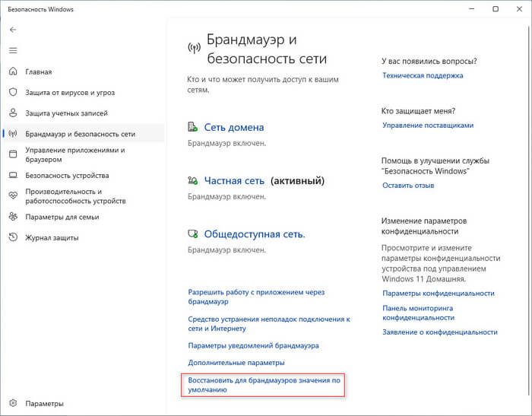532x416 pixels.
Task: Click the protection history clock icon
Action: click(13, 237)
